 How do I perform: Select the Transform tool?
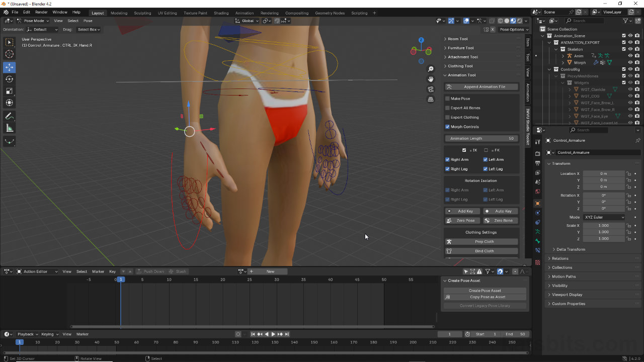pyautogui.click(x=9, y=103)
